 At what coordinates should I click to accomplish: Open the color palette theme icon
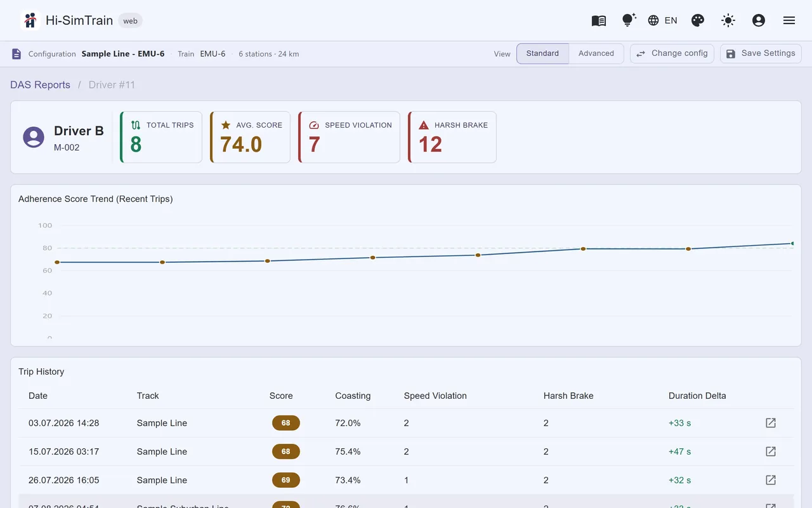pyautogui.click(x=697, y=20)
